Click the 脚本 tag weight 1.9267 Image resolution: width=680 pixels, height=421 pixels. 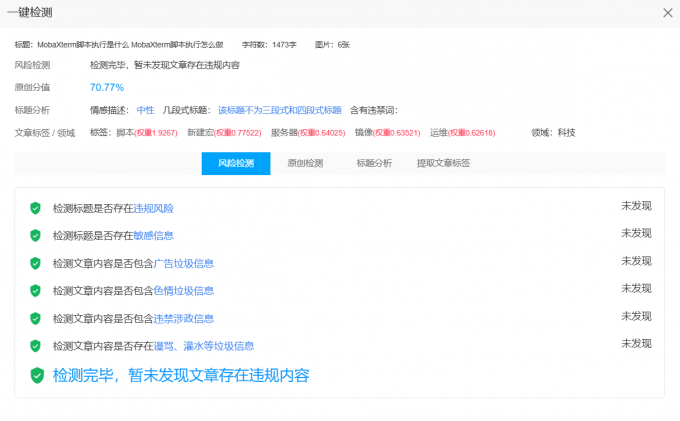point(156,133)
